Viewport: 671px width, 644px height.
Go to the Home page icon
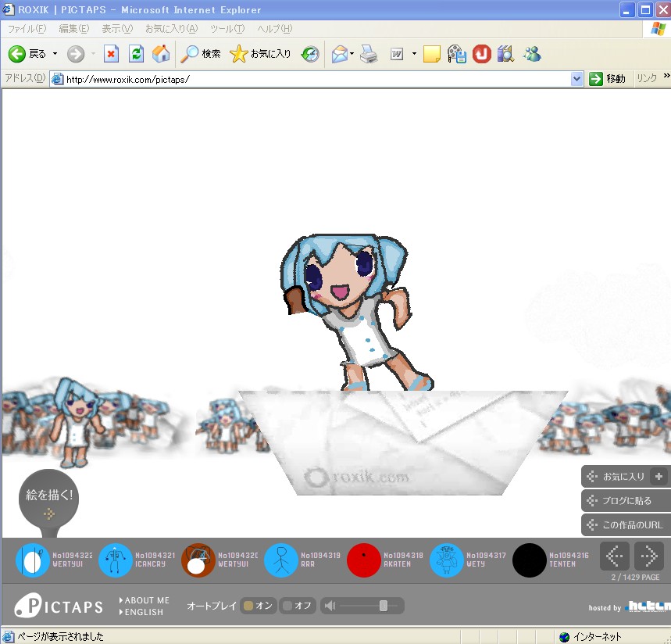(162, 54)
